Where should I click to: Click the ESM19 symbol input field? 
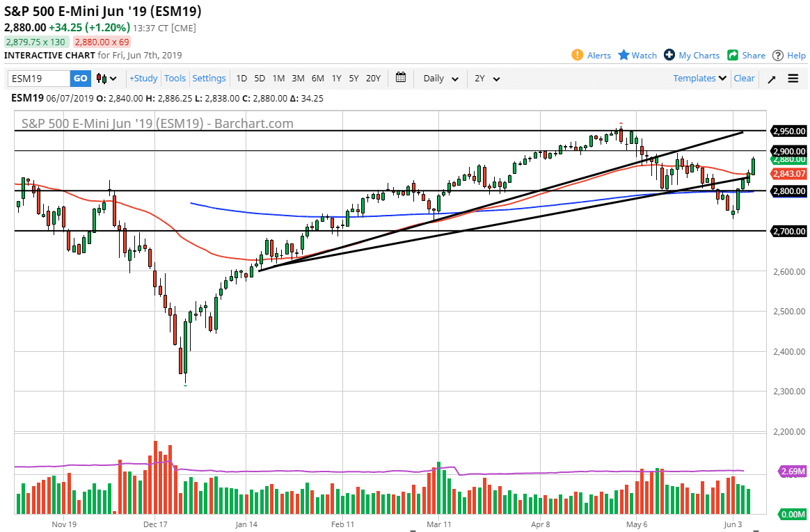point(39,79)
